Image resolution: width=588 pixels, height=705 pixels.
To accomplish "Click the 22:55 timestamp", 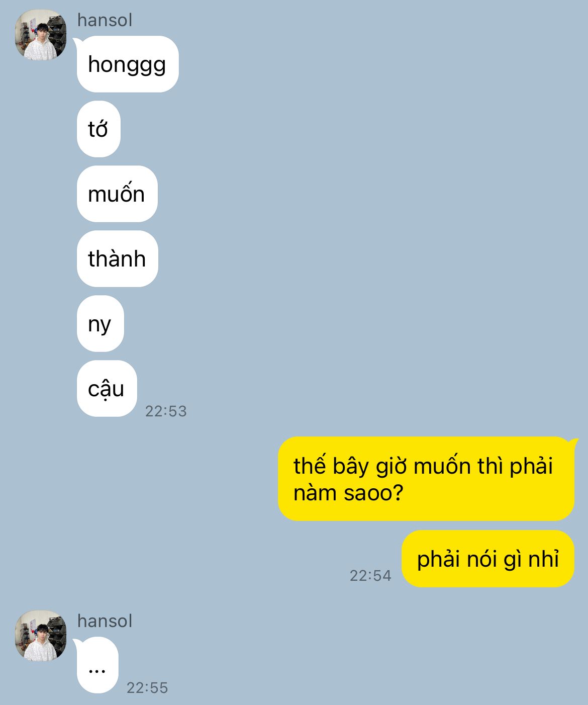I will click(147, 688).
